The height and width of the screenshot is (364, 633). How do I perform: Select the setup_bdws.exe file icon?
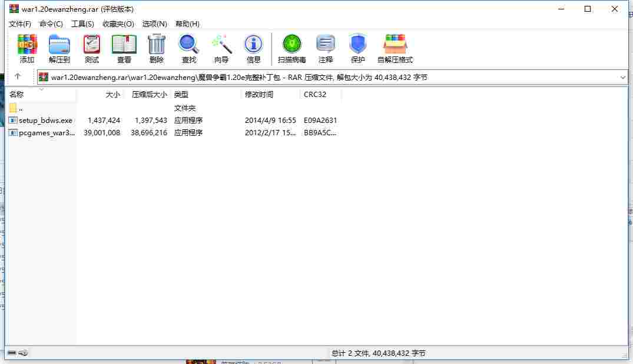13,120
